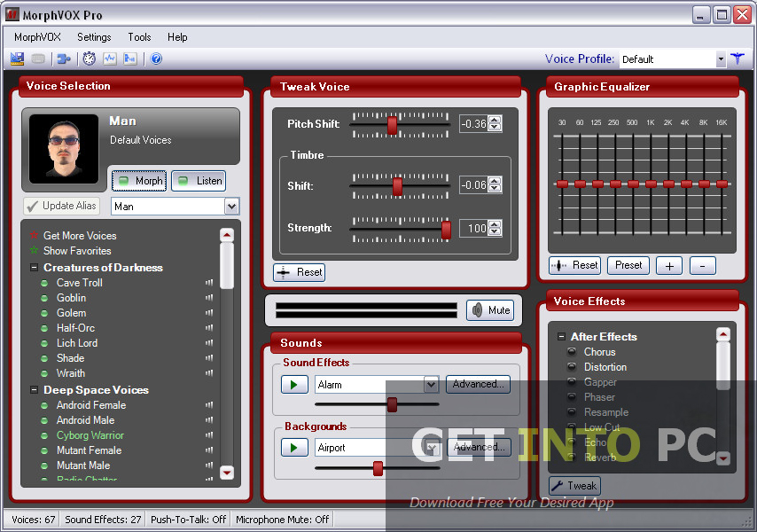
Task: Click the green dot next to Android Male
Action: click(x=44, y=420)
